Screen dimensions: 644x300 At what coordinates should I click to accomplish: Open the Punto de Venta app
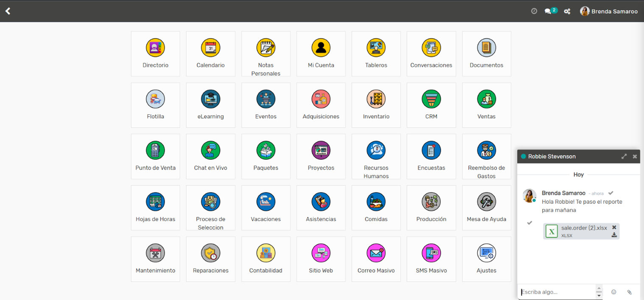point(155,156)
